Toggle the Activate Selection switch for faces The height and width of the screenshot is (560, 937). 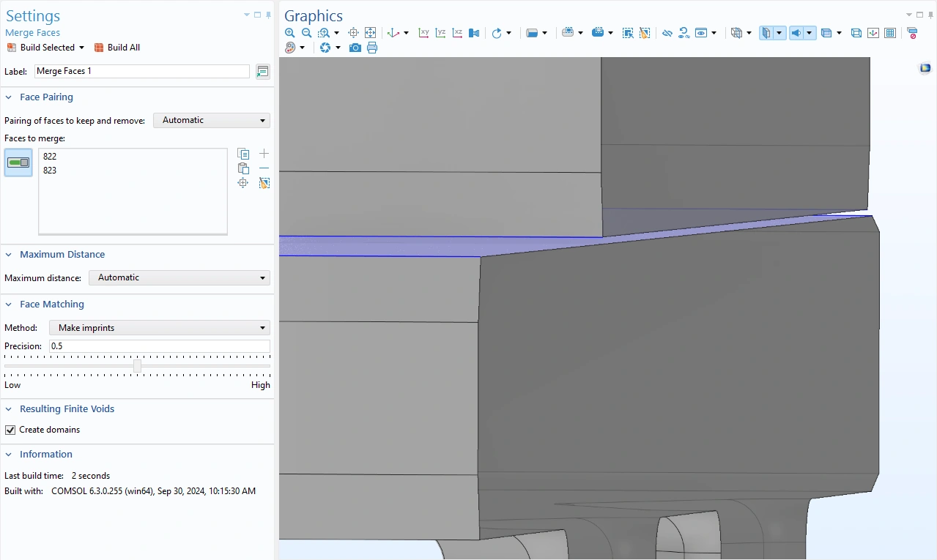(x=18, y=163)
